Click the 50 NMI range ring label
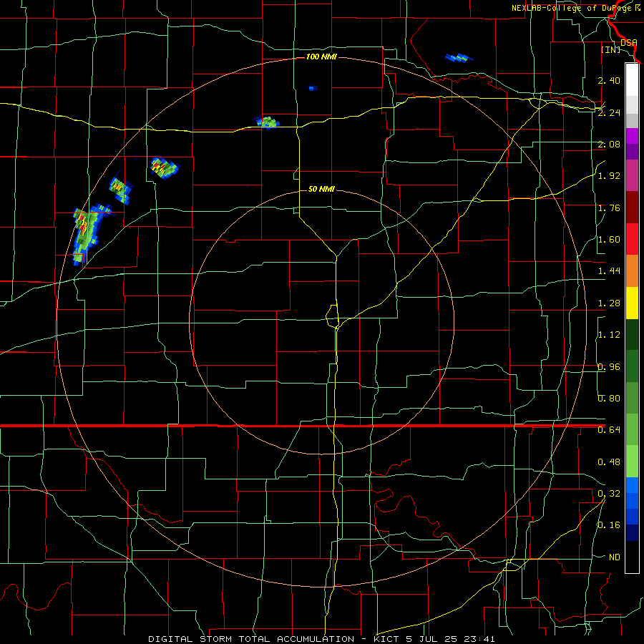The height and width of the screenshot is (644, 644). pyautogui.click(x=321, y=189)
